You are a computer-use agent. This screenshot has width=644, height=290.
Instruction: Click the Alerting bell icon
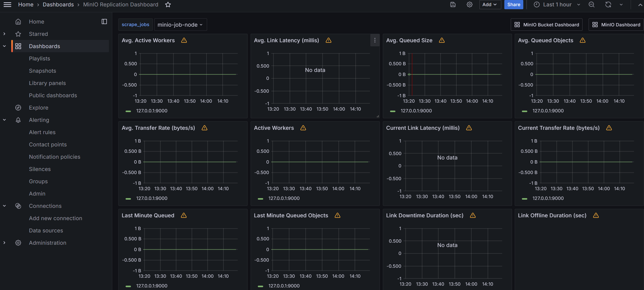click(18, 120)
